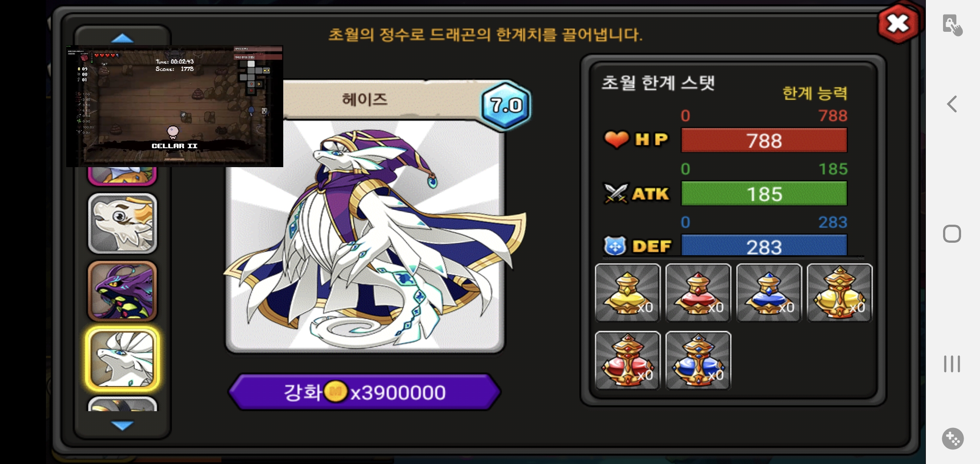
Task: Select the large golden essence flask
Action: (x=839, y=293)
